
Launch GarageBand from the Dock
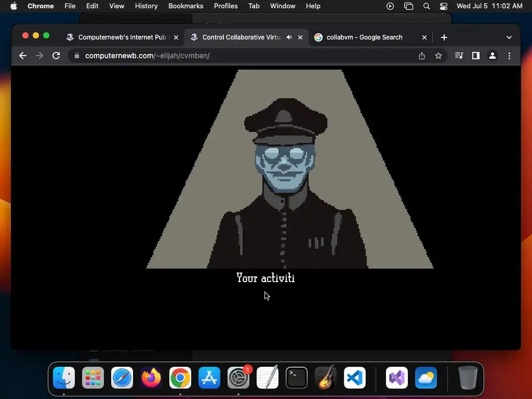pyautogui.click(x=326, y=378)
